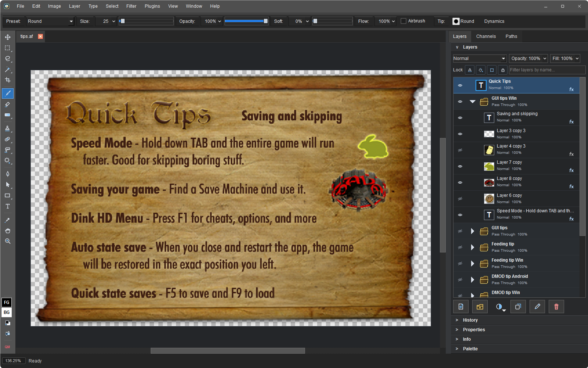
Task: Show the Layer 4 copy 3 layer
Action: tap(460, 150)
